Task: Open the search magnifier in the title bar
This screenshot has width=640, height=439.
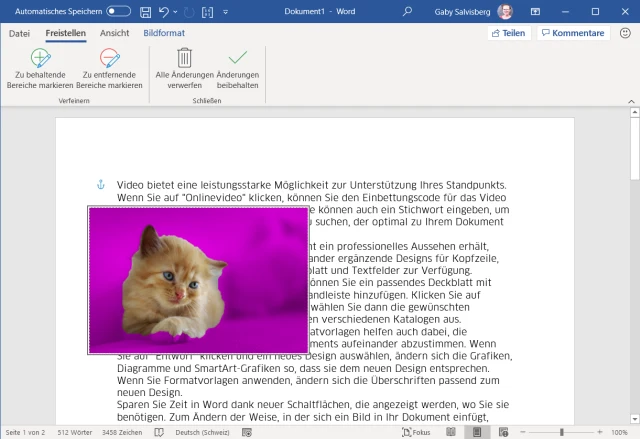Action: coord(407,11)
